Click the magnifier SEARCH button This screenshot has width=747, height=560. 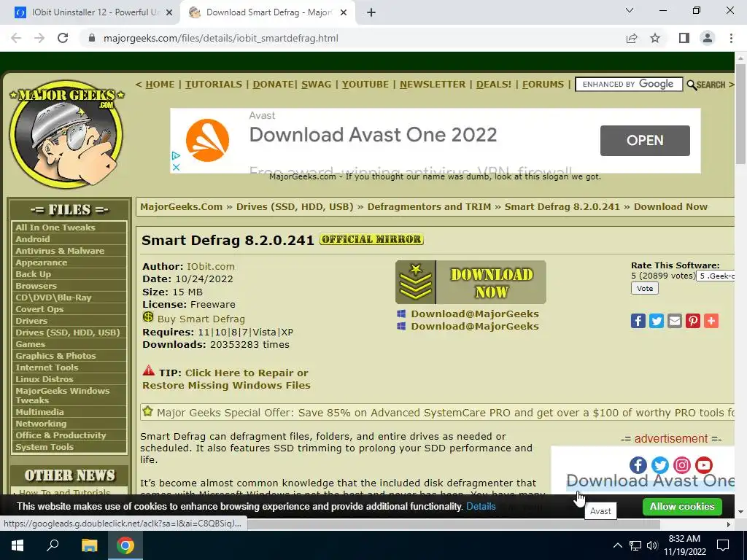click(706, 85)
